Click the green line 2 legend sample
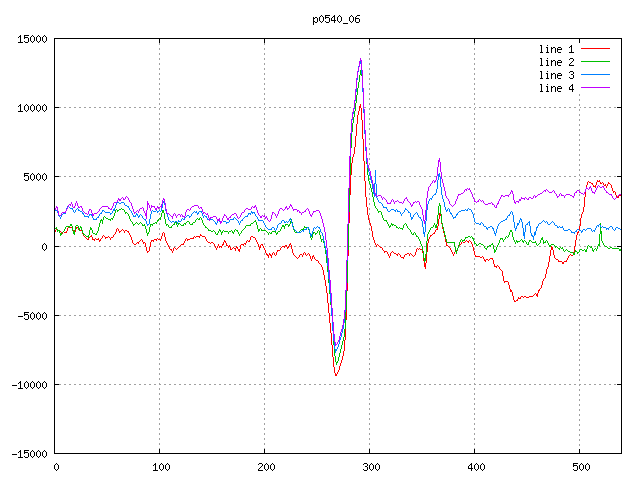 (596, 62)
